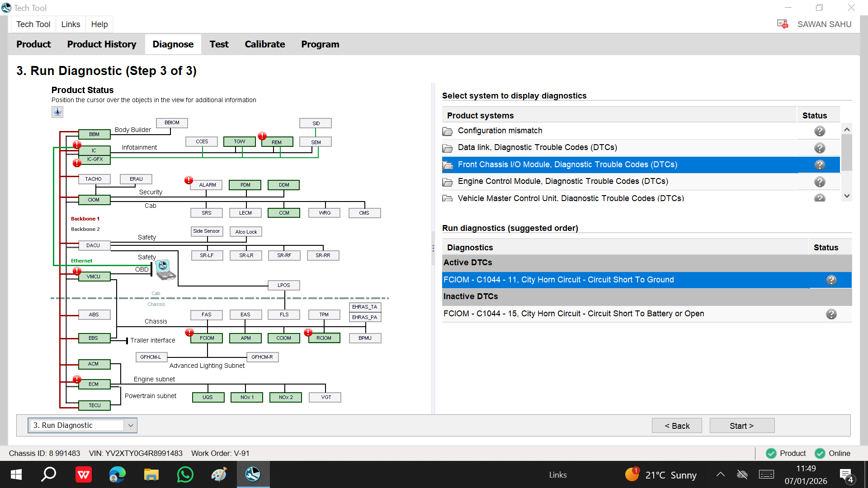Viewport: 868px width, 488px height.
Task: Open Microsoft Edge from the taskbar
Action: [118, 475]
